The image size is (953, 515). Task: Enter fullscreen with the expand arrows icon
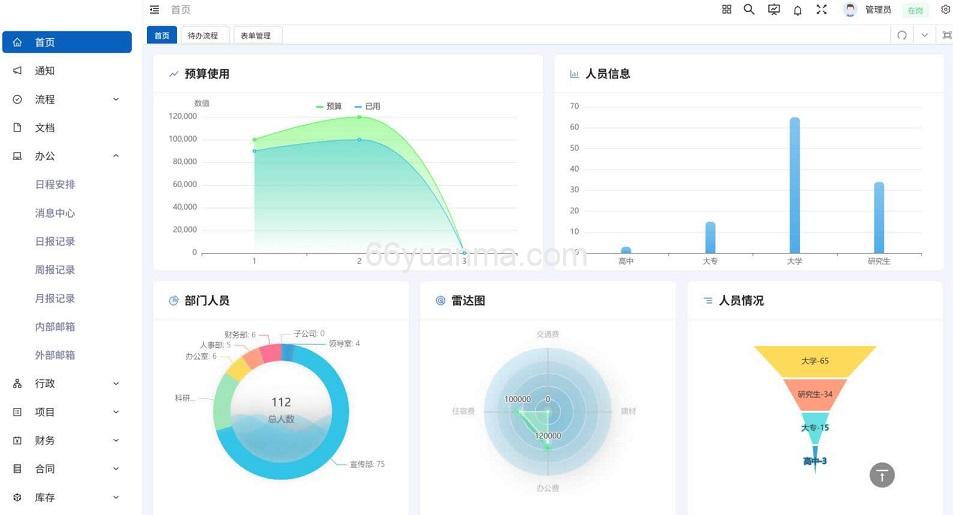click(822, 9)
